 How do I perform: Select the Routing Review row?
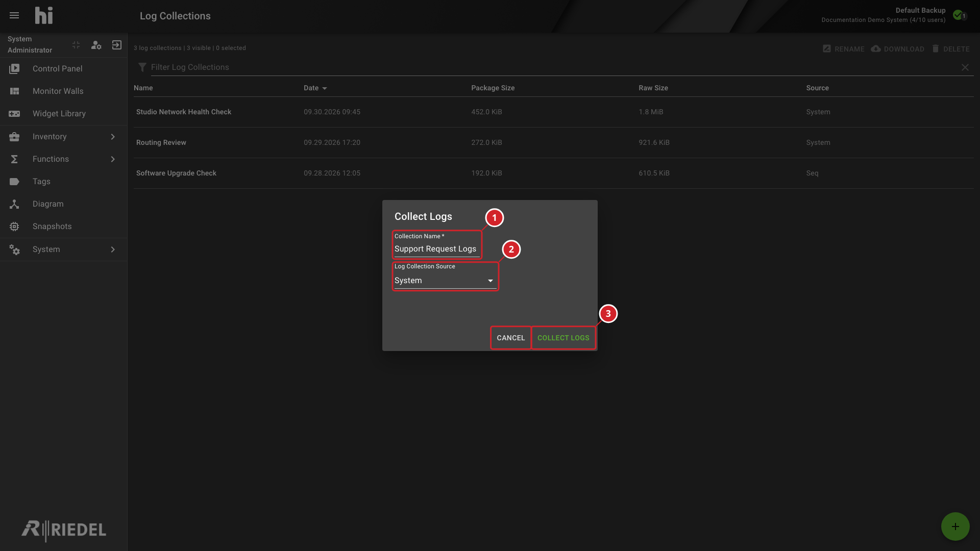coord(554,143)
